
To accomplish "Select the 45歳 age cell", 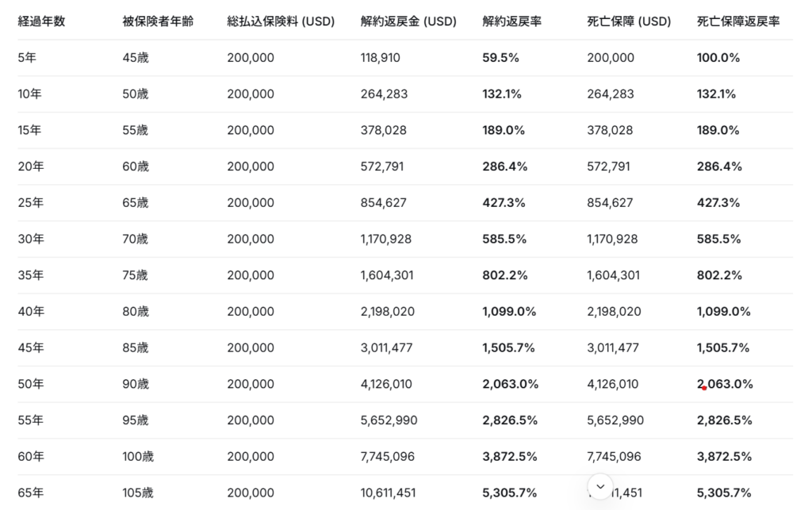I will coord(136,58).
